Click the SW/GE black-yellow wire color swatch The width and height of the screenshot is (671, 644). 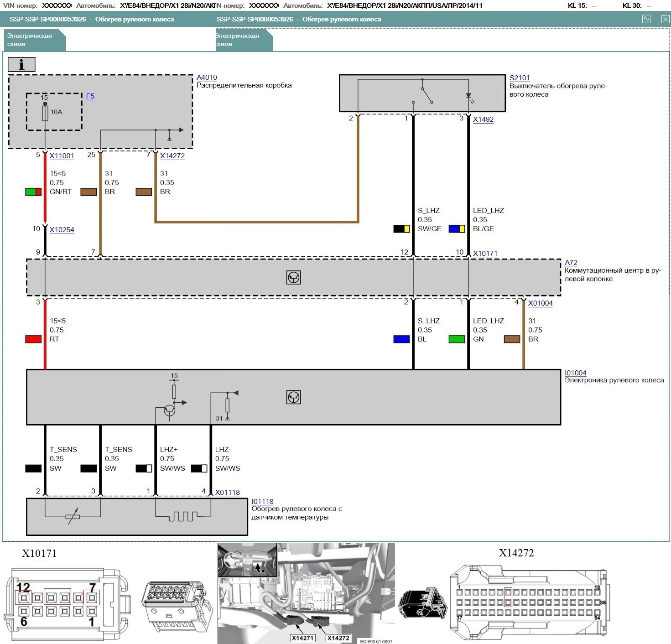[401, 229]
